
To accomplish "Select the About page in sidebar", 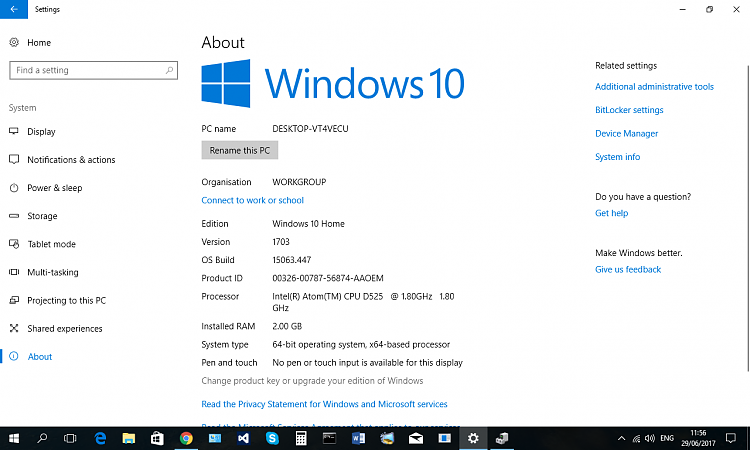I will [31, 357].
